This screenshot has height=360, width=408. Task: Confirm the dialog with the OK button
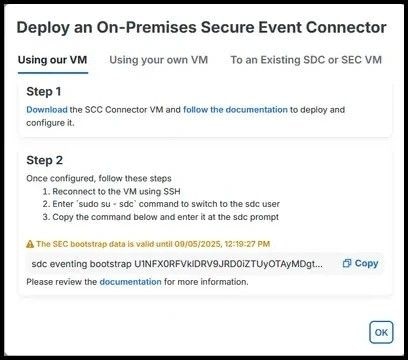point(381,332)
